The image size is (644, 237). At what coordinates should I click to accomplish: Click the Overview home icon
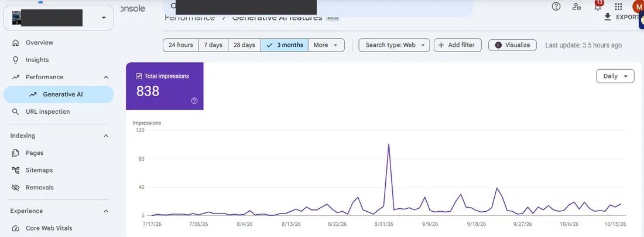[16, 42]
